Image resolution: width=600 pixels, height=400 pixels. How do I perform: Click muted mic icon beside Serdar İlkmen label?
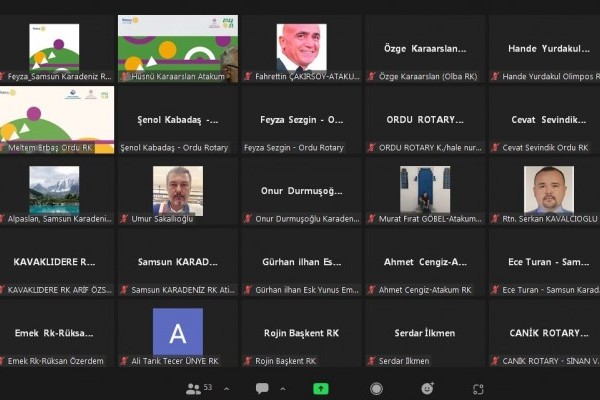[372, 361]
